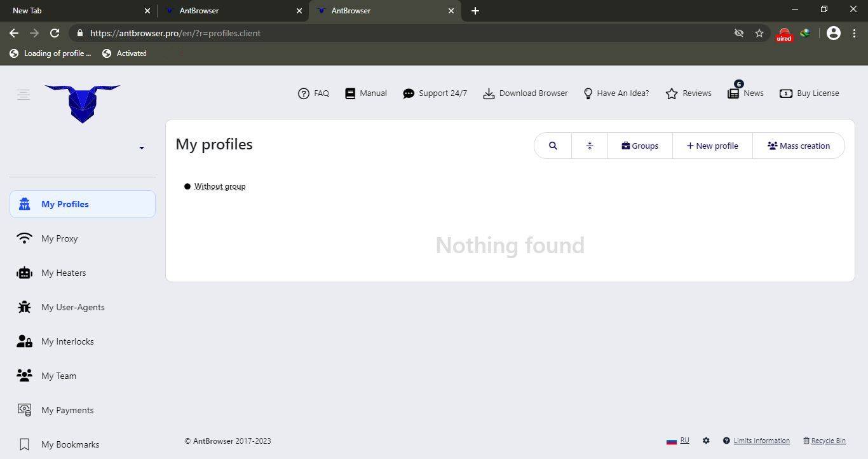Switch to the New Tab browser tab
The width and height of the screenshot is (868, 459).
point(78,11)
